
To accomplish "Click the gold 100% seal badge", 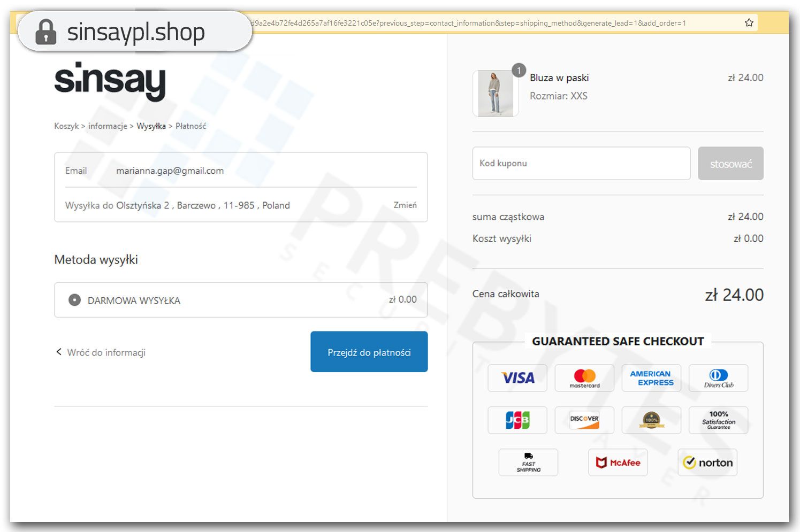I will [651, 420].
